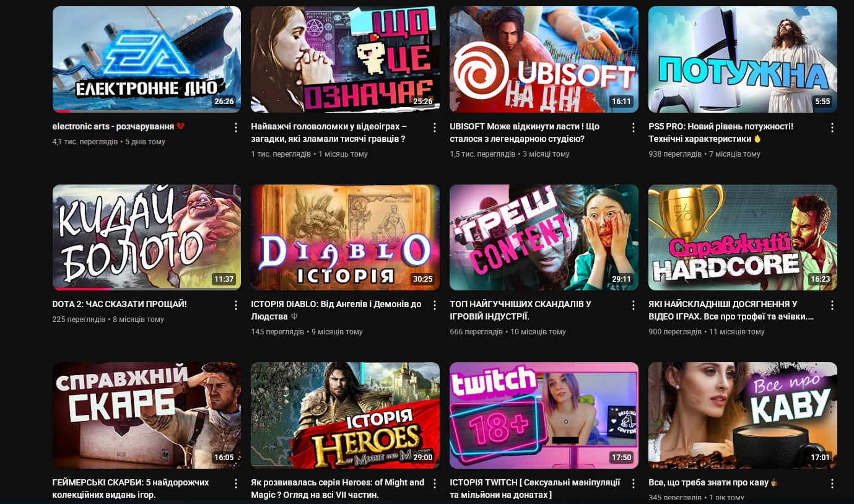Play the EA "ЕЛЕКТРОННЕ ДНО" thumbnail
The height and width of the screenshot is (504, 854).
(147, 59)
